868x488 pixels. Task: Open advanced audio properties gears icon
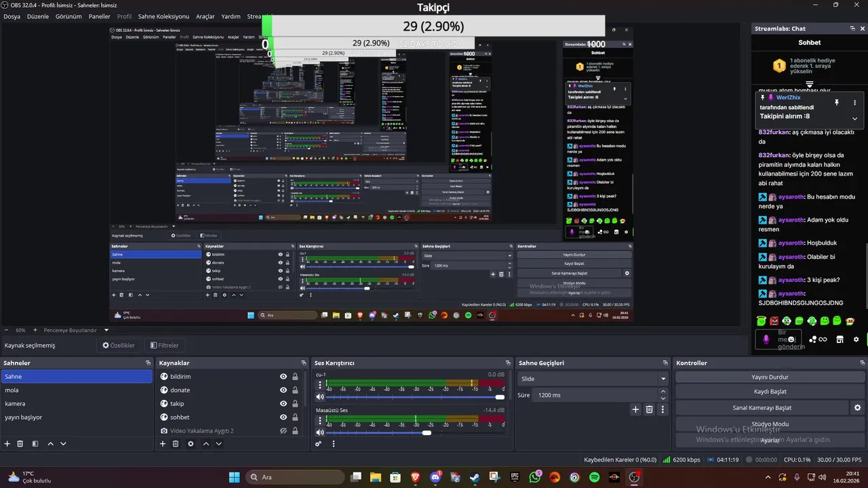(318, 444)
